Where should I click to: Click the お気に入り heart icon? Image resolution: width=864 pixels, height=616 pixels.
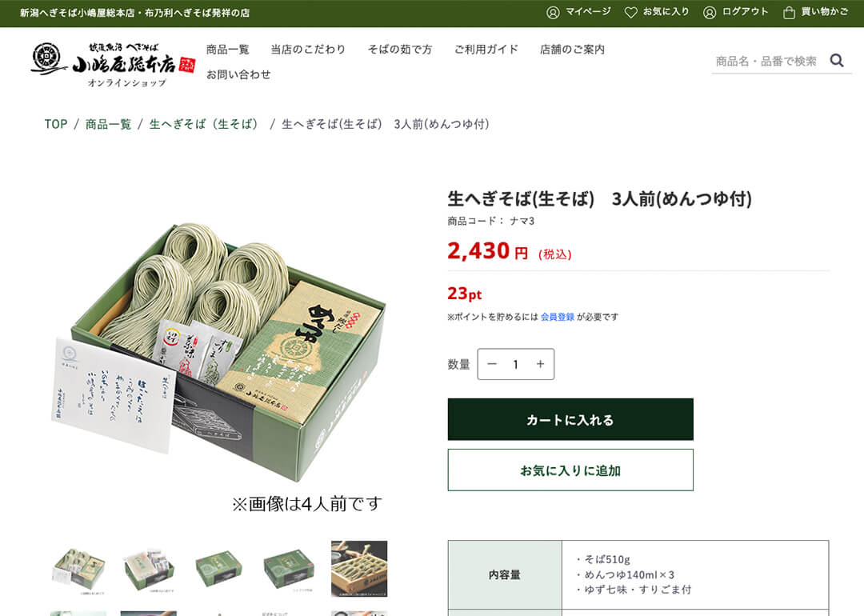(631, 13)
